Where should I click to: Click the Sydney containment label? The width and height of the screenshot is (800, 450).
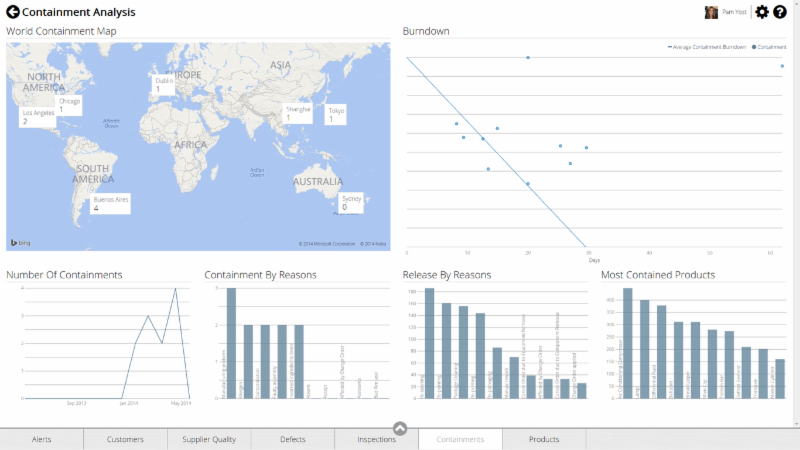click(351, 203)
